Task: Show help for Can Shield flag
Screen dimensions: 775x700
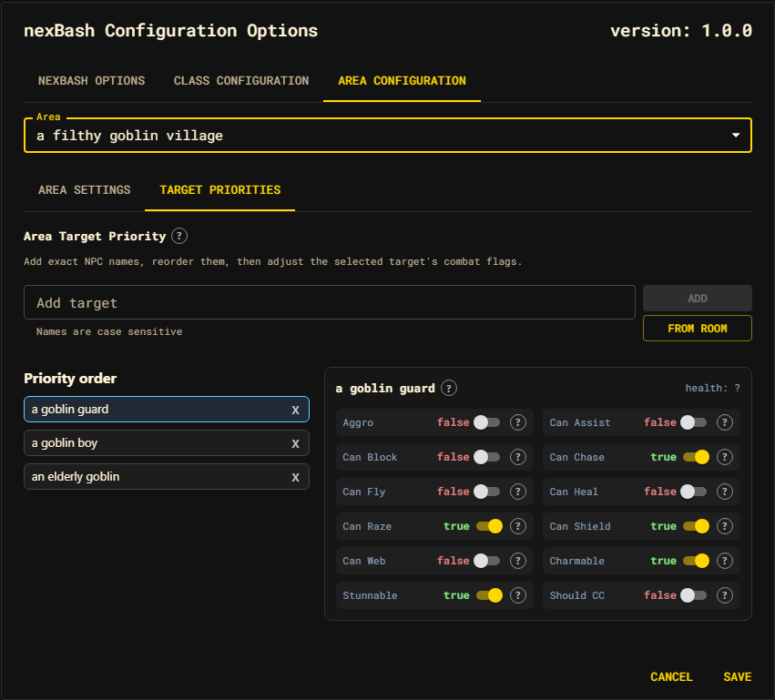Action: click(x=725, y=526)
